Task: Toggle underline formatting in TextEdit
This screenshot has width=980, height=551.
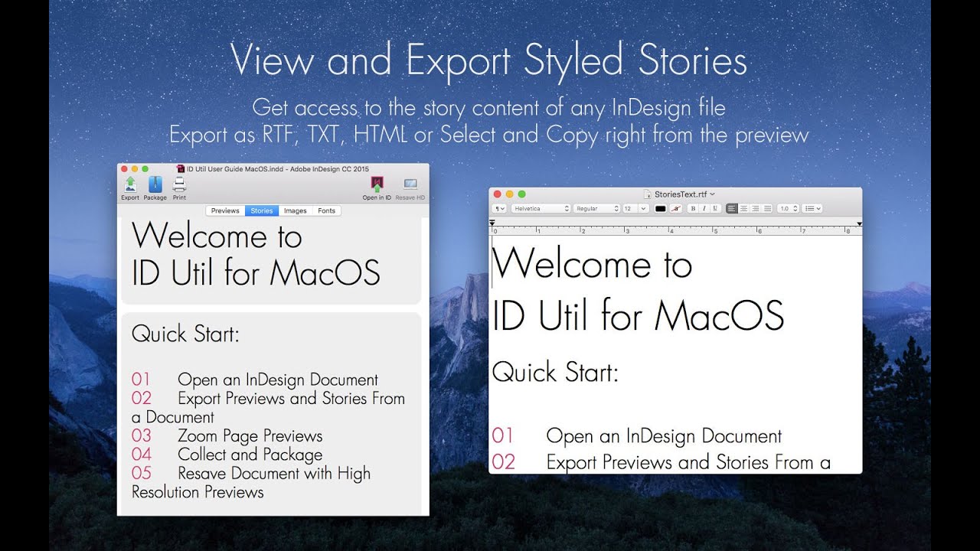Action: pyautogui.click(x=715, y=208)
